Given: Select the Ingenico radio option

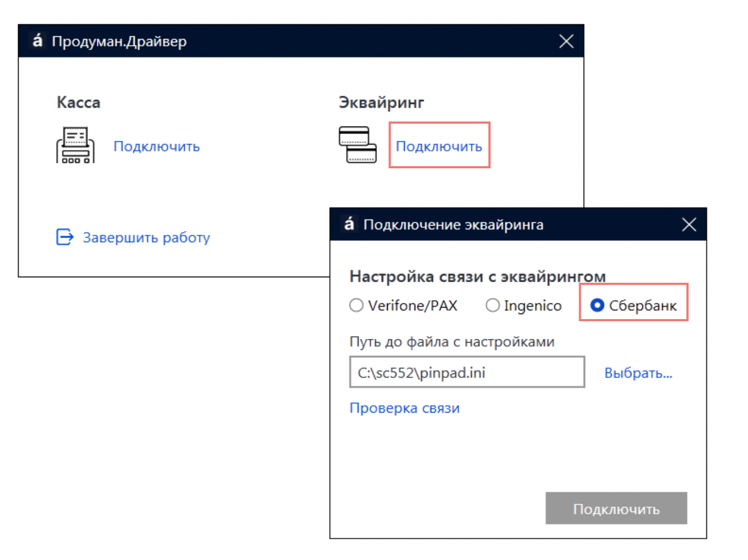Looking at the screenshot, I should 524,305.
